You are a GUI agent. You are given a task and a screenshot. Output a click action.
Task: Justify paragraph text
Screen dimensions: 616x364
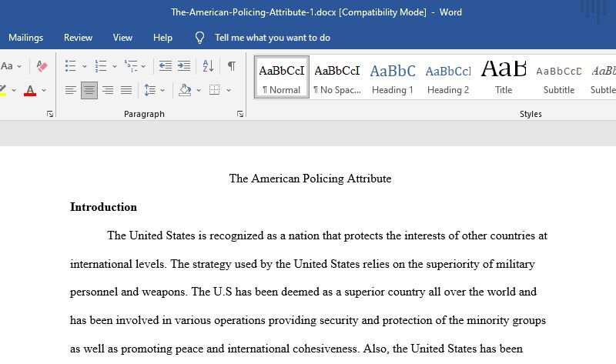pos(126,90)
